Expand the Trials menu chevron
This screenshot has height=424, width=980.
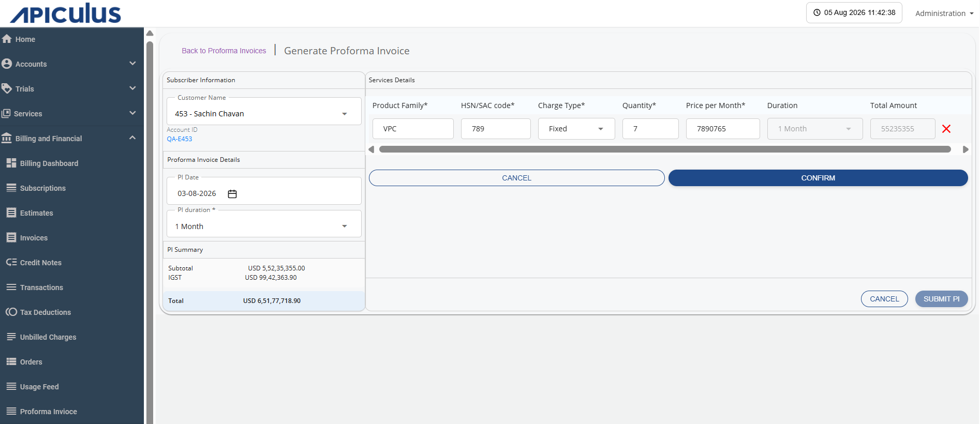pyautogui.click(x=132, y=88)
